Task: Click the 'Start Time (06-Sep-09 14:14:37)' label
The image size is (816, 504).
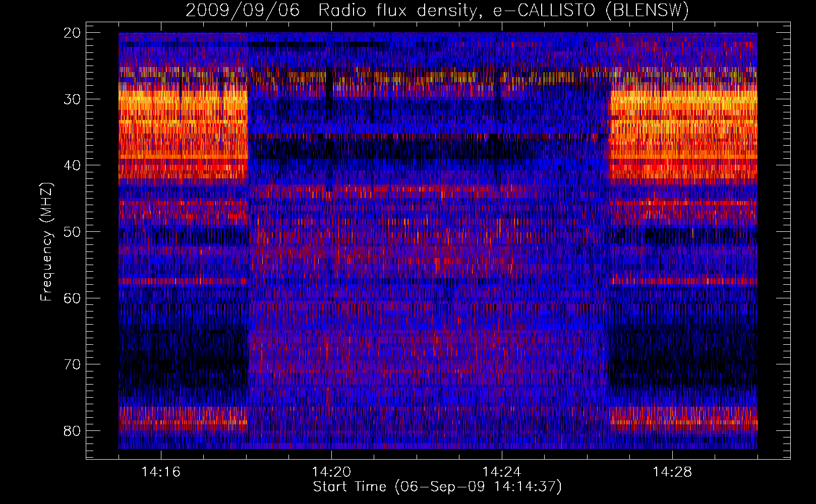Action: 437,487
